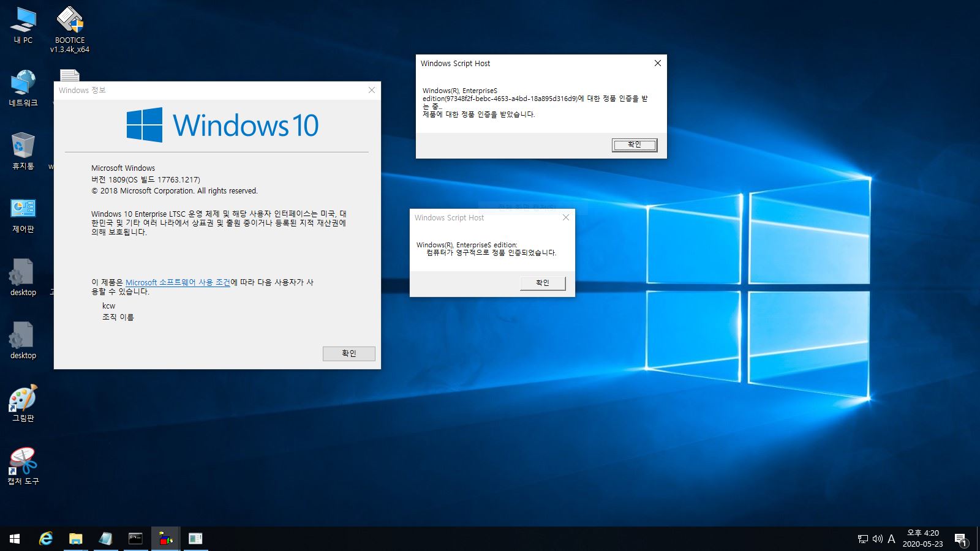
Task: Open the Action Center notification icon
Action: [960, 539]
